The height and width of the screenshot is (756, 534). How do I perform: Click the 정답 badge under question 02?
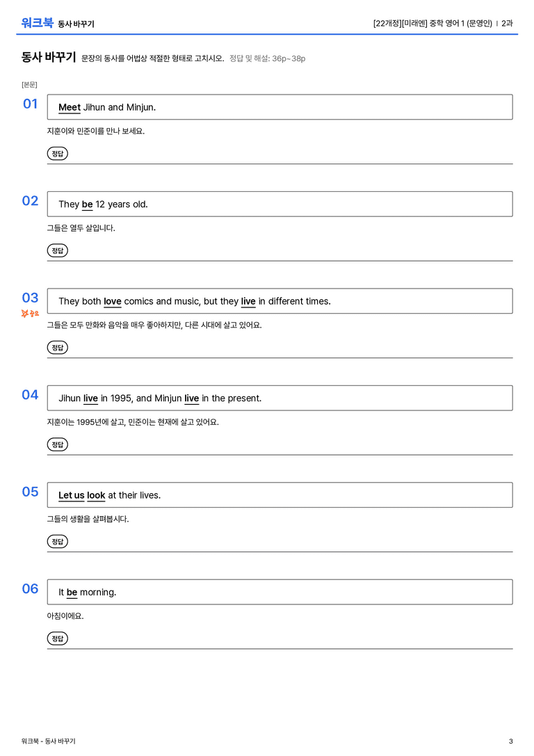point(57,250)
